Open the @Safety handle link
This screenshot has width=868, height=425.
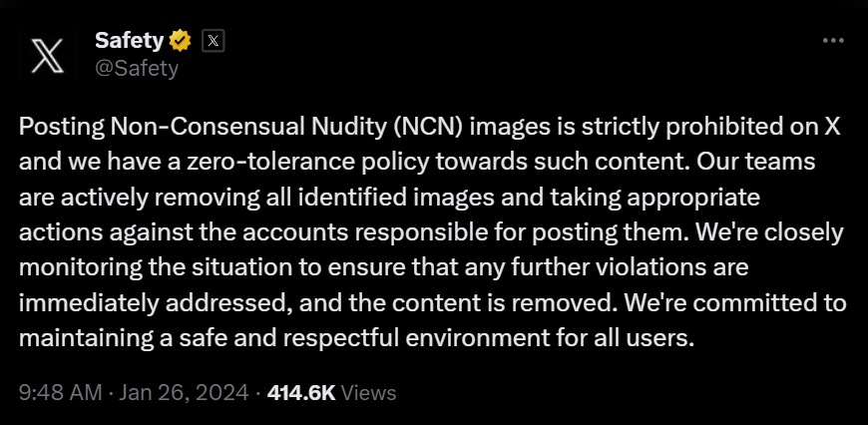136,68
